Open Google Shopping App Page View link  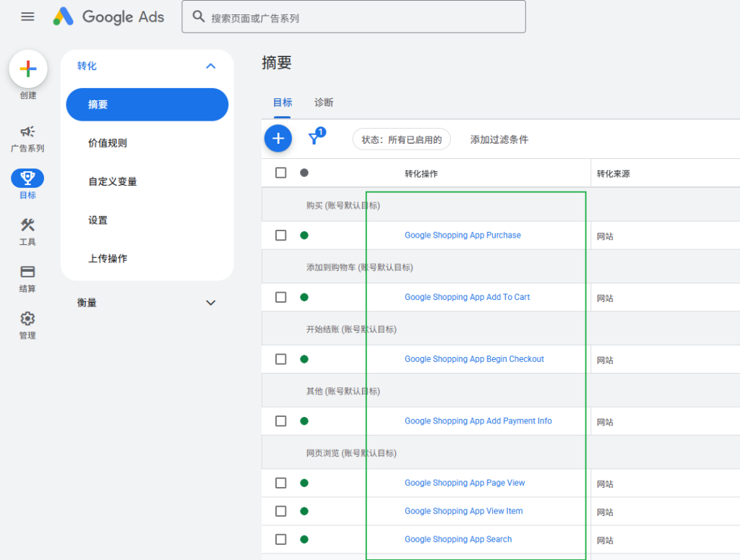(x=465, y=483)
